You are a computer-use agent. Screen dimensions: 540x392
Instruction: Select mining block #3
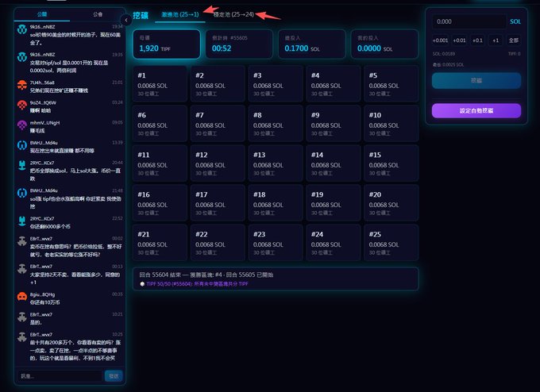(x=276, y=84)
